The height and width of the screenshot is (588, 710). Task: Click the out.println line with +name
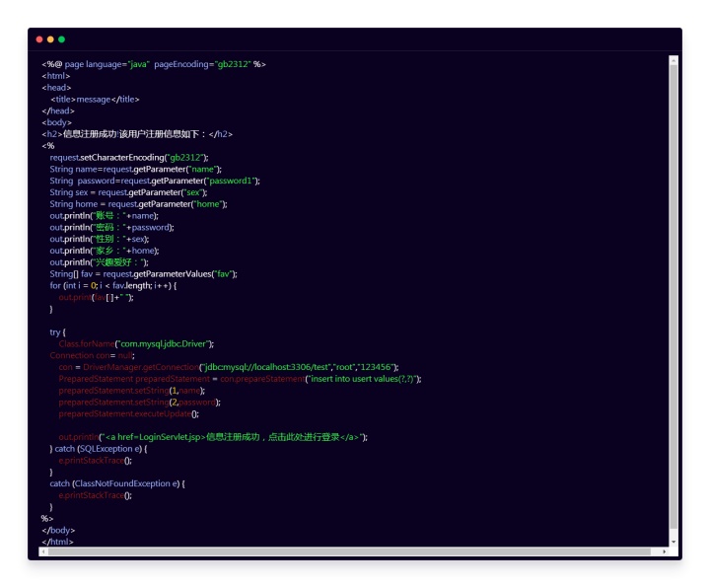point(105,216)
